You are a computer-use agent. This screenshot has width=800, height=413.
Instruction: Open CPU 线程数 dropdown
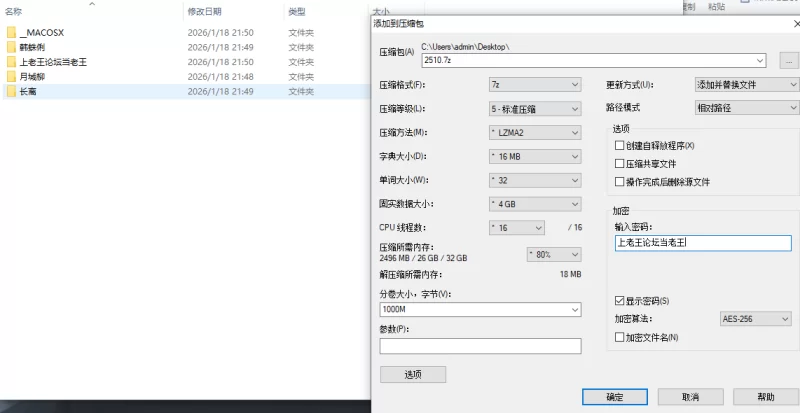point(516,228)
